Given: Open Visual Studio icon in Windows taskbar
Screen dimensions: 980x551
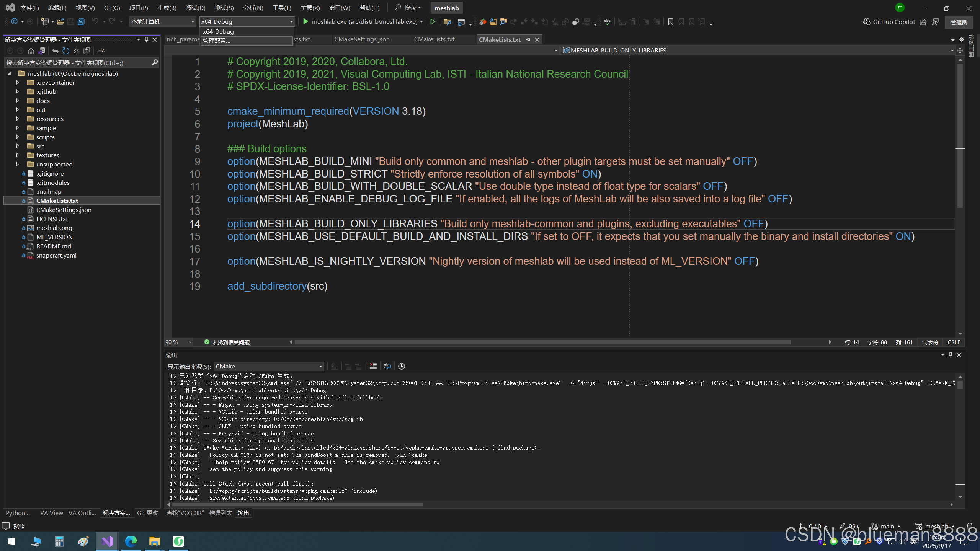Looking at the screenshot, I should tap(107, 541).
